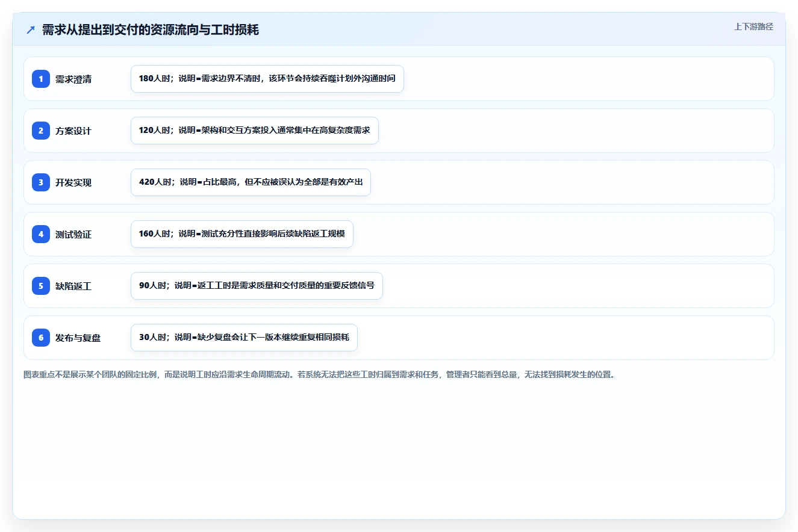
Task: Click the title 需求从提出到交付的资源流向与工时损耗
Action: click(x=151, y=29)
